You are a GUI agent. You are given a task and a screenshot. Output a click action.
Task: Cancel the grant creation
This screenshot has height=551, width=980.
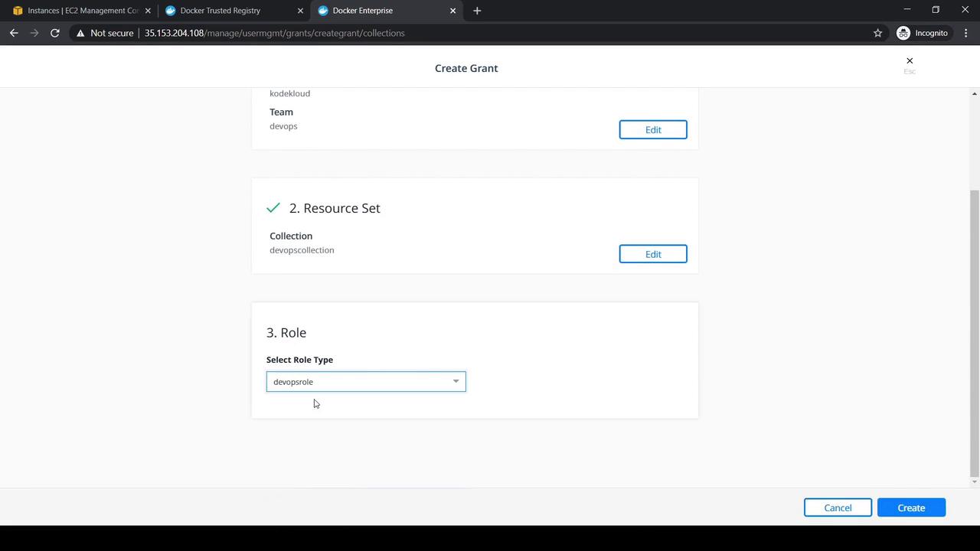point(838,508)
